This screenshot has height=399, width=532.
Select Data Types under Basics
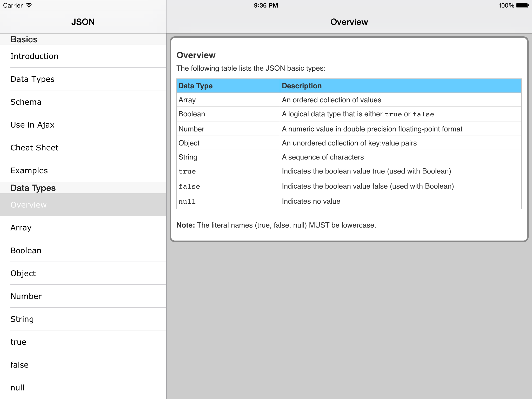click(x=32, y=79)
